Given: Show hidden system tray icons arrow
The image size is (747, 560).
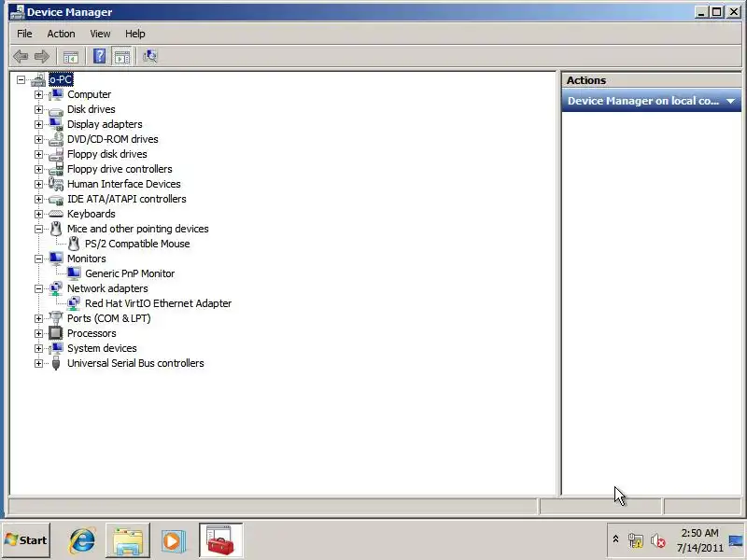Looking at the screenshot, I should click(615, 539).
